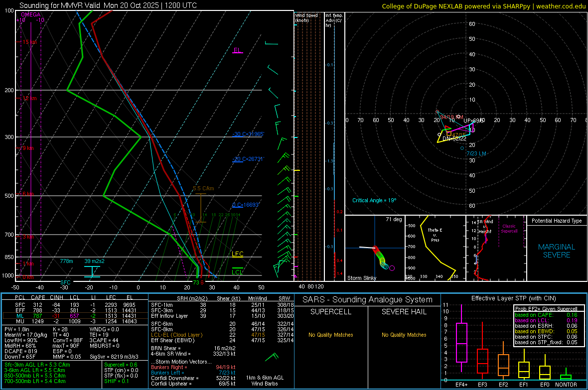Click the "Eff Inflow Layer" row
Viewport: 588px width, 390px height.
(x=222, y=316)
